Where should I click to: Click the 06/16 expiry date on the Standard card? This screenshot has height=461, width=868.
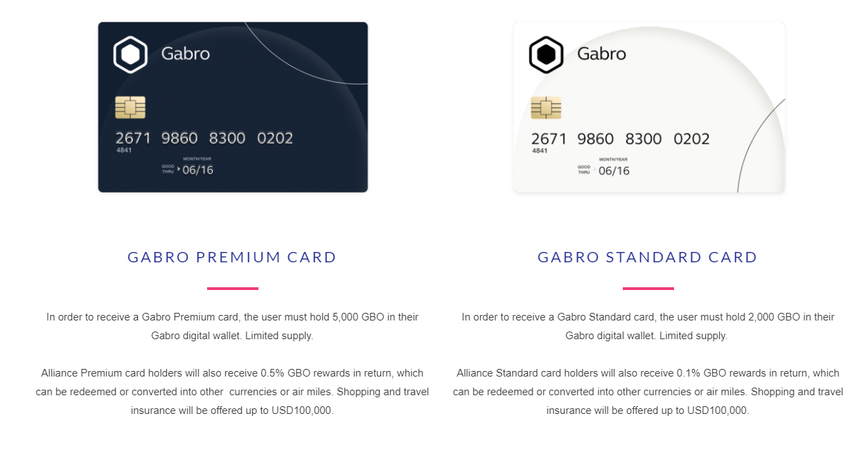pos(614,170)
